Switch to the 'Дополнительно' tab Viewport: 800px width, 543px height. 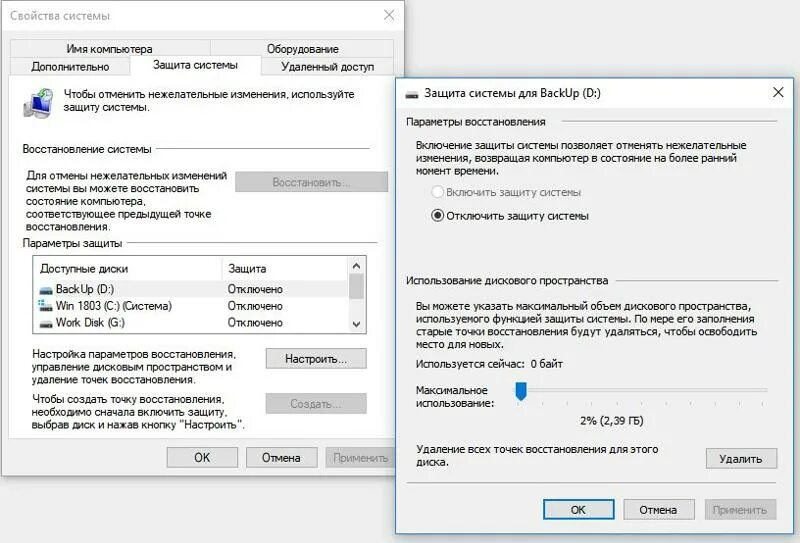point(70,66)
